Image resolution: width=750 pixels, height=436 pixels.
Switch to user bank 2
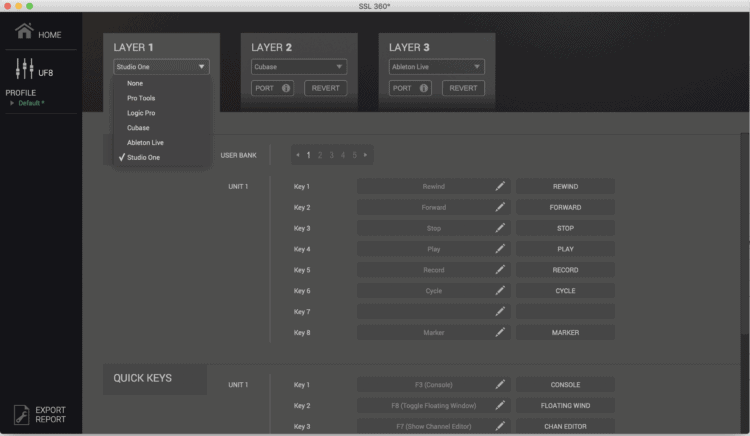coord(320,155)
